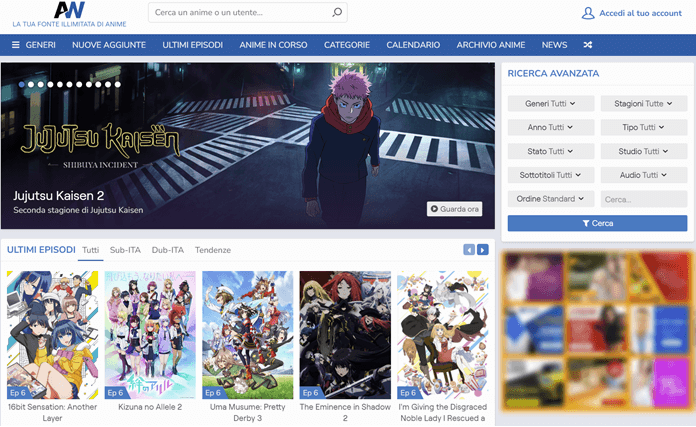The width and height of the screenshot is (696, 427).
Task: Open Anime in Corso menu item
Action: [x=273, y=45]
